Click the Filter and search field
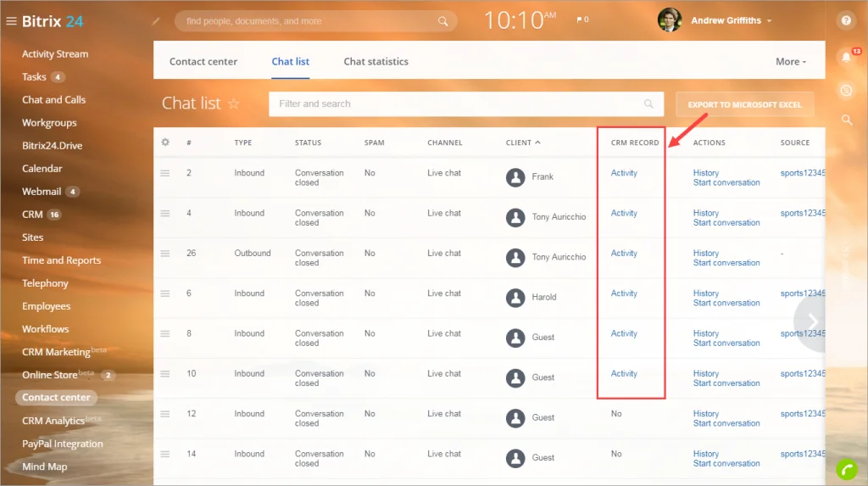This screenshot has width=868, height=486. [466, 103]
